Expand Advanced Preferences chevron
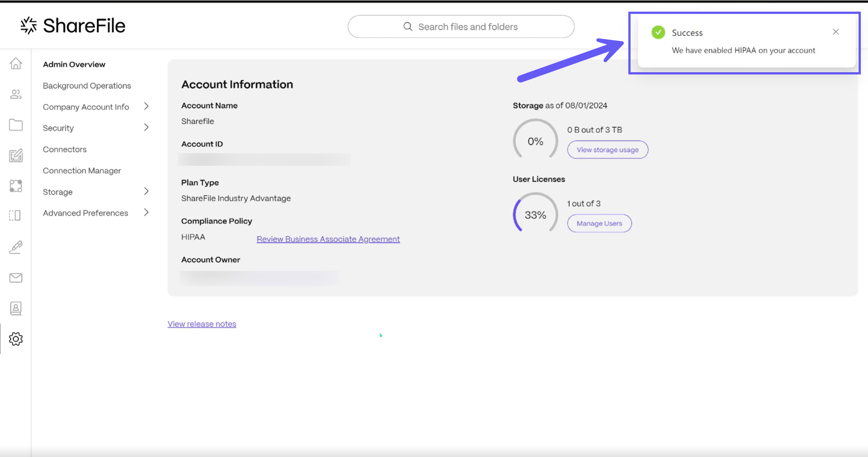Screen dimensions: 868x457 click(x=146, y=212)
